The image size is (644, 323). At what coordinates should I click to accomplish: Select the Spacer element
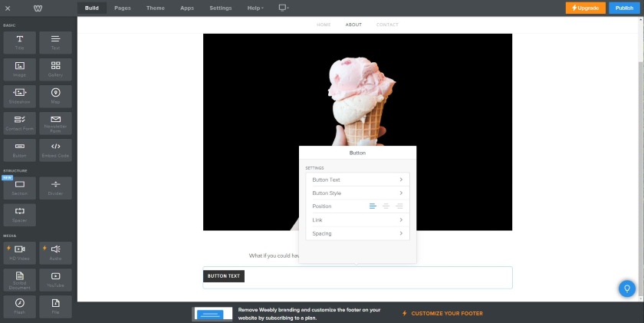tap(19, 215)
